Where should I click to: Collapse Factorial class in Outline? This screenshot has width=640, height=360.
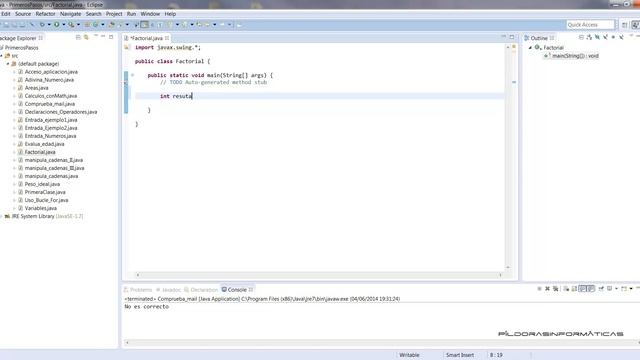[x=530, y=48]
